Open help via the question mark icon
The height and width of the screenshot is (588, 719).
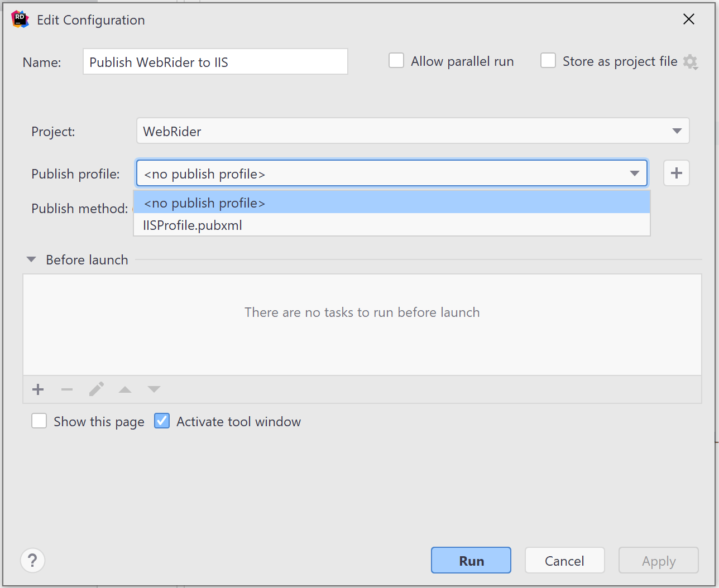[x=32, y=560]
